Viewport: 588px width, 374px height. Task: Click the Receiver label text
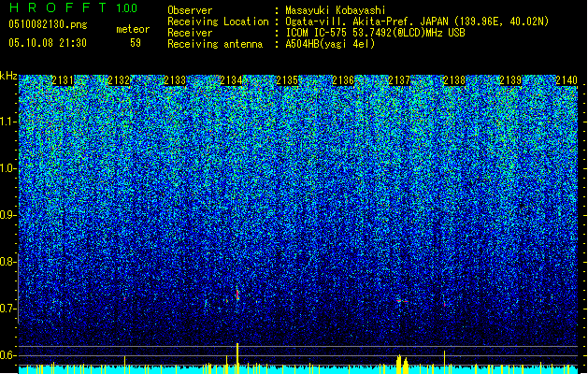point(190,33)
